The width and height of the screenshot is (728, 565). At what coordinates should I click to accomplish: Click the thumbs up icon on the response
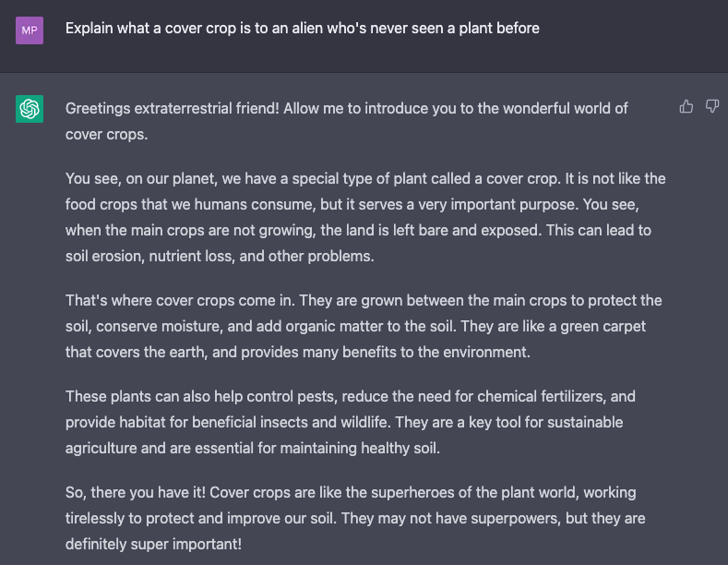coord(686,107)
